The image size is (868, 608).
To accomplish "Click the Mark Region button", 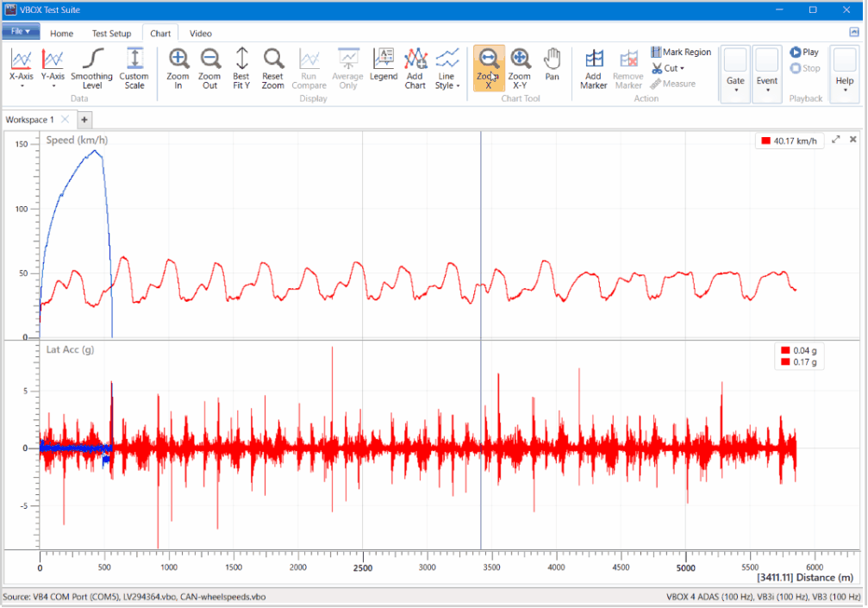I will (x=680, y=52).
